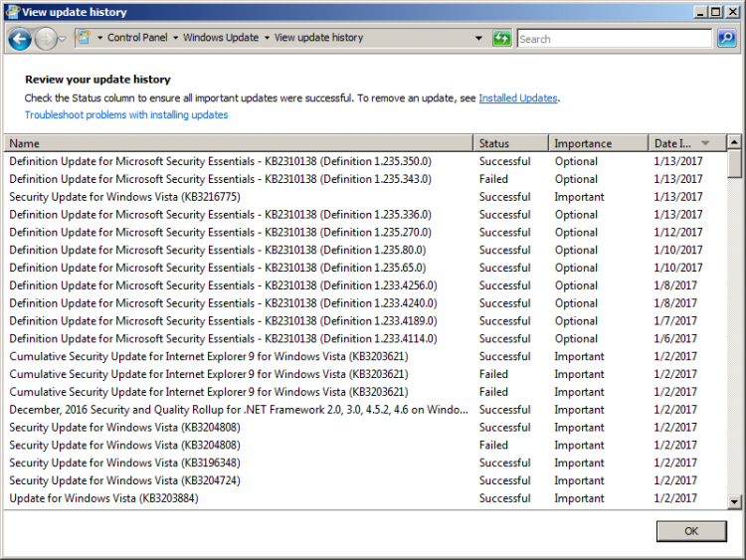The width and height of the screenshot is (746, 560).
Task: Select Definition 1.233.4240.0 update row
Action: (365, 303)
